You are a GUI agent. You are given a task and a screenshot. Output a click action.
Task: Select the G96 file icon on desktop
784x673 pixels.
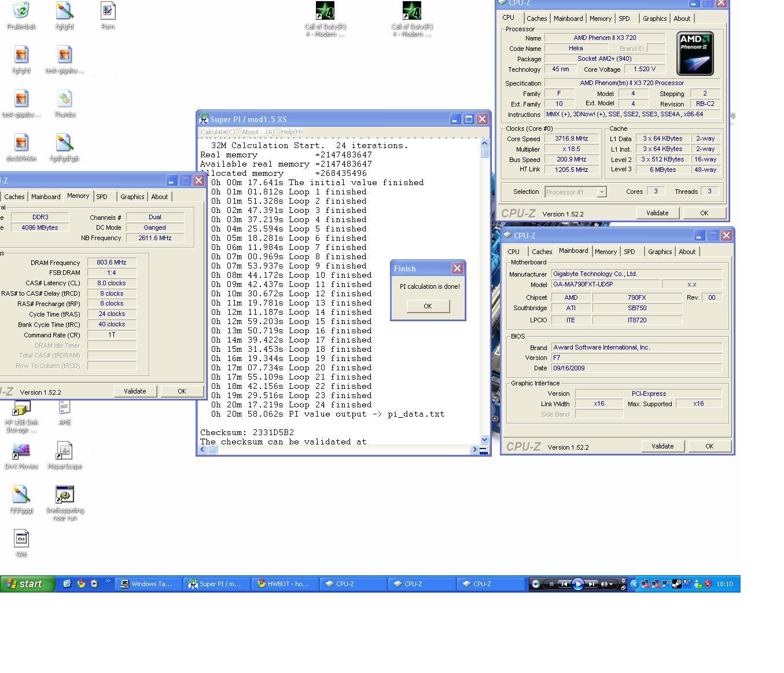pos(21,539)
